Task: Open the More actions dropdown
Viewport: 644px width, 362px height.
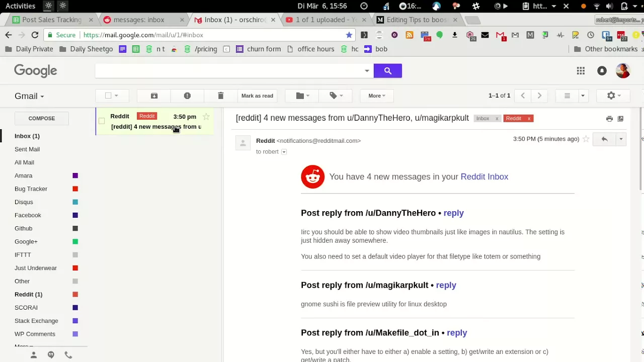Action: click(376, 96)
